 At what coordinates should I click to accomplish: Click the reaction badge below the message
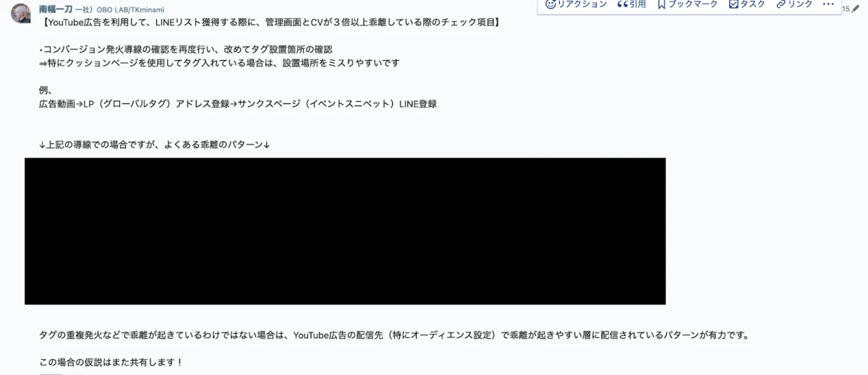[x=51, y=373]
